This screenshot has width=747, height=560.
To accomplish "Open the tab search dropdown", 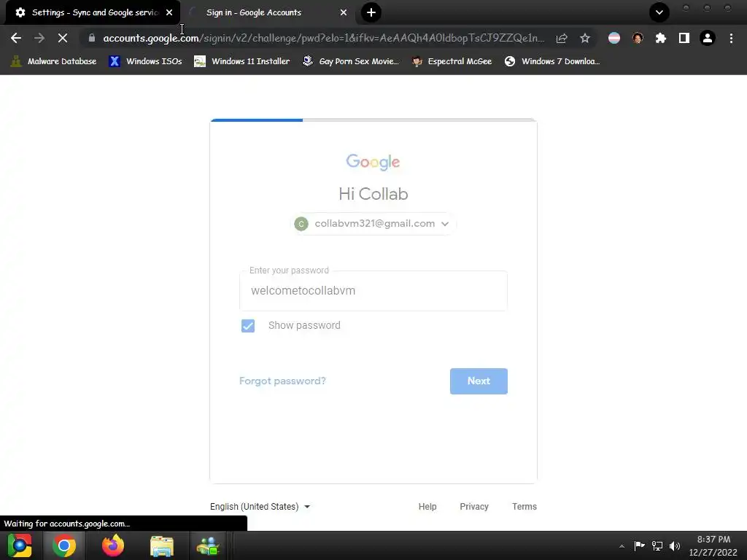I will tap(659, 12).
